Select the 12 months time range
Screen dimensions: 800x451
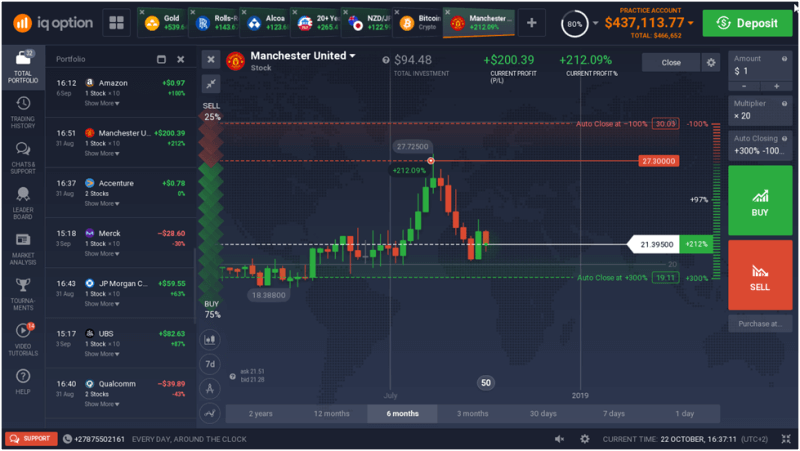pyautogui.click(x=332, y=414)
